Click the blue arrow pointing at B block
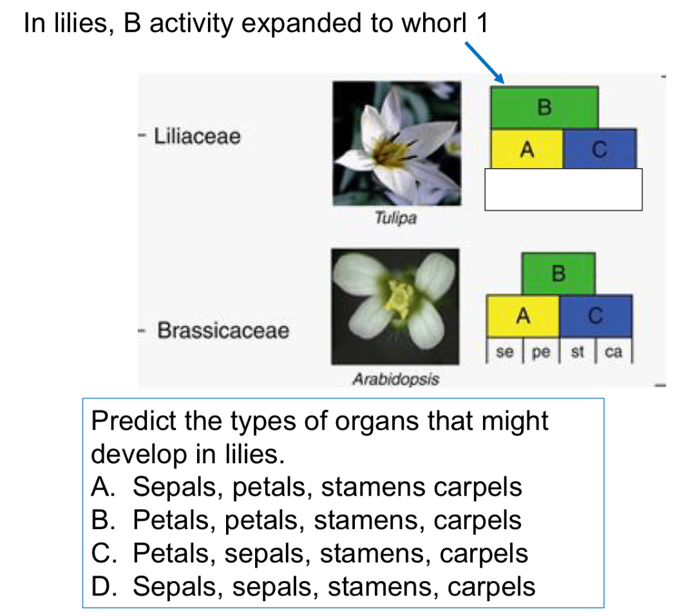Screen dimensions: 673x616 [484, 63]
